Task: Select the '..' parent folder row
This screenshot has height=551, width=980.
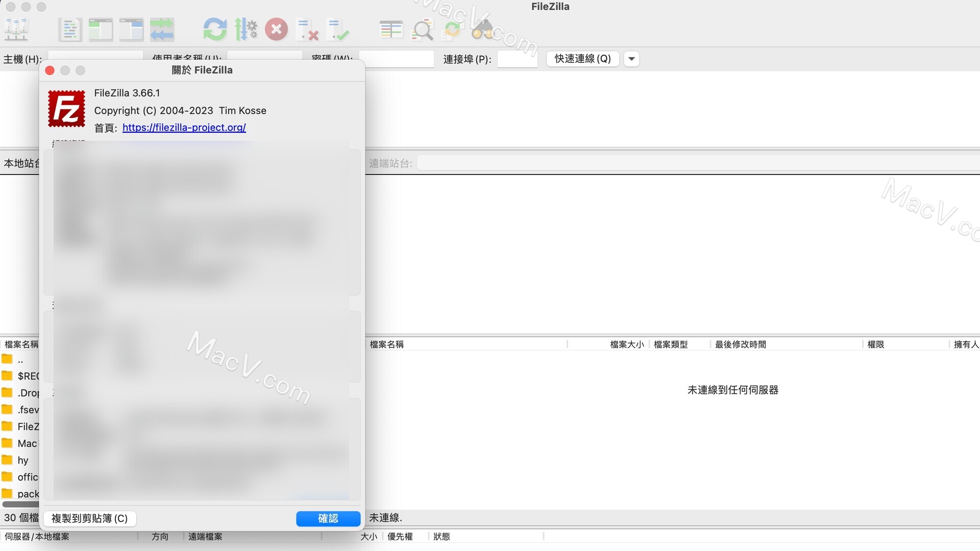Action: click(20, 360)
